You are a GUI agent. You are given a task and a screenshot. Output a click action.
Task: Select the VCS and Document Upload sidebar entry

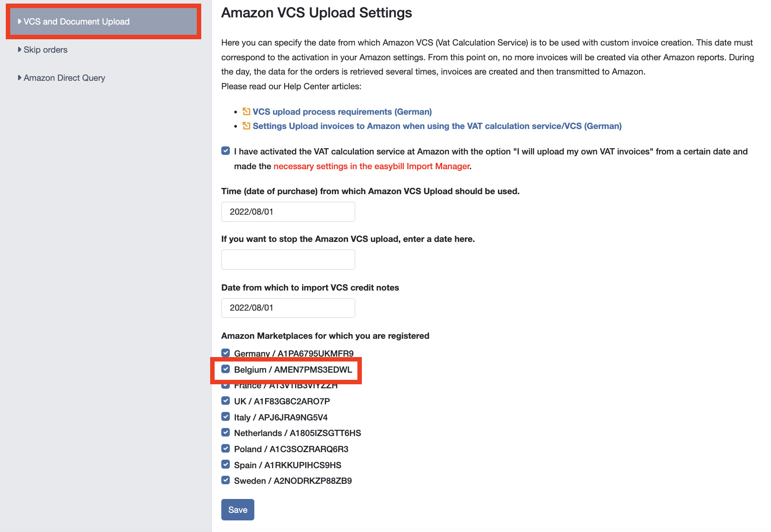click(77, 21)
